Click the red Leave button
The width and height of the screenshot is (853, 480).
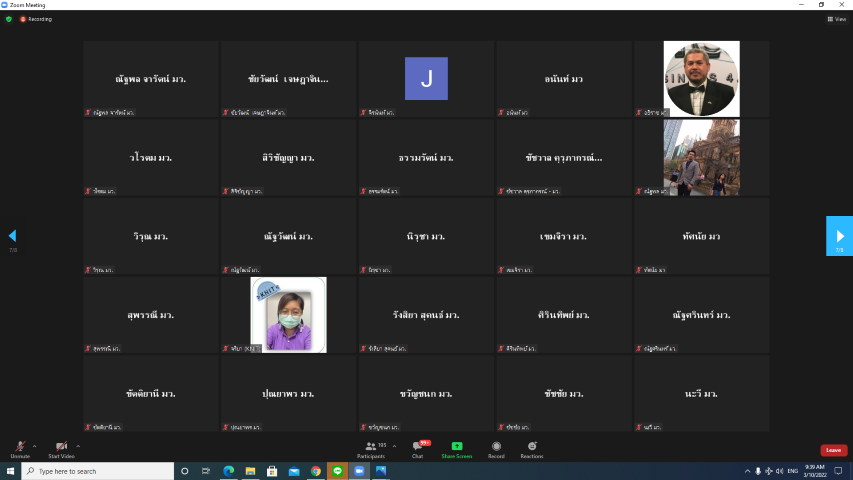point(833,450)
